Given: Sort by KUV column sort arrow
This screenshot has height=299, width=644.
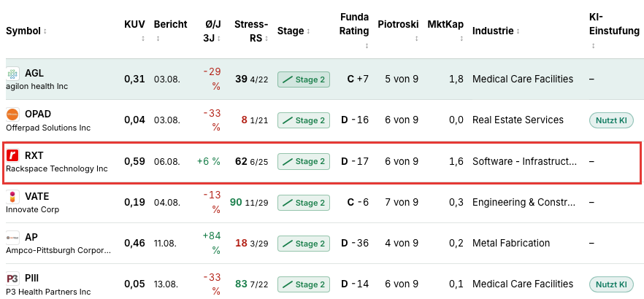Looking at the screenshot, I should [143, 39].
